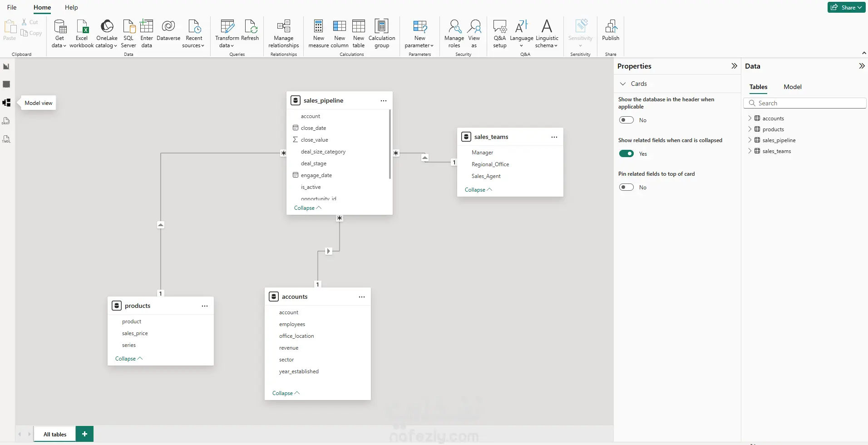This screenshot has width=868, height=445.
Task: Select the Home ribbon tab
Action: (x=42, y=7)
